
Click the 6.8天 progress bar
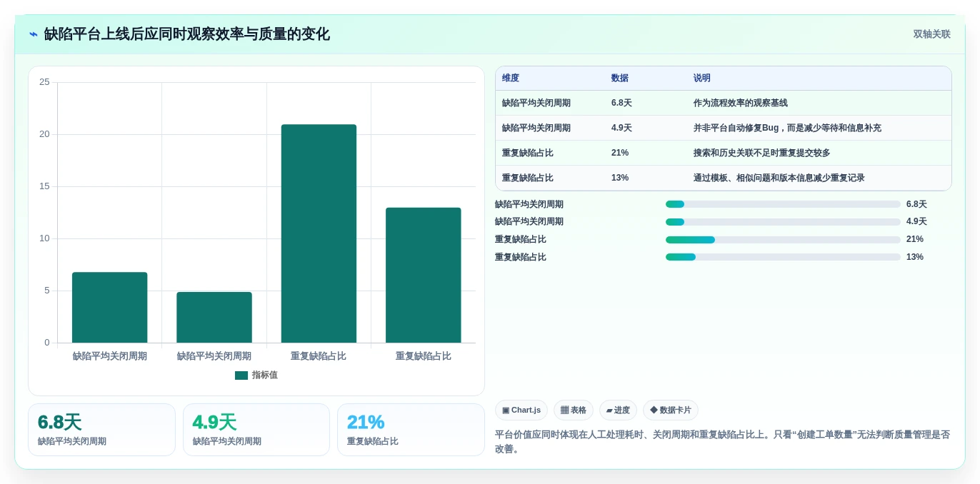click(783, 204)
